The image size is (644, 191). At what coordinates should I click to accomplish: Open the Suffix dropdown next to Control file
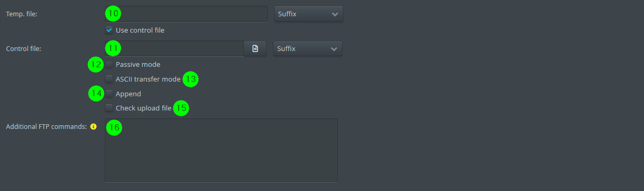308,48
